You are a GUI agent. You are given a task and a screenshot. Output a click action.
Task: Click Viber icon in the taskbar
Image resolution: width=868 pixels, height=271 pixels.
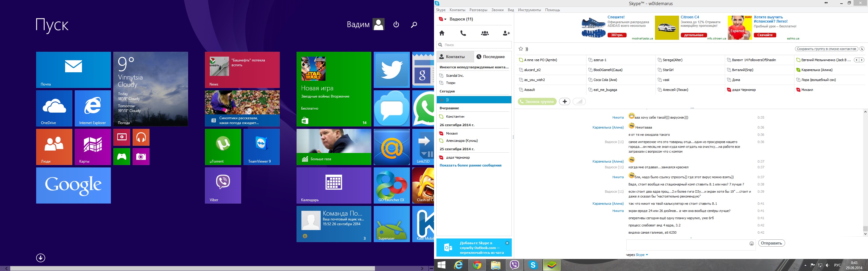[514, 265]
